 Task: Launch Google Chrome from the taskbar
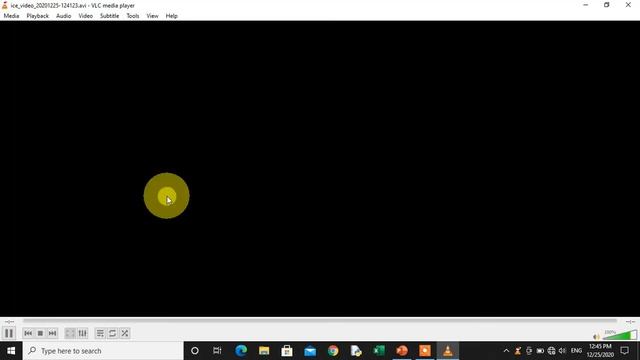[x=333, y=351]
